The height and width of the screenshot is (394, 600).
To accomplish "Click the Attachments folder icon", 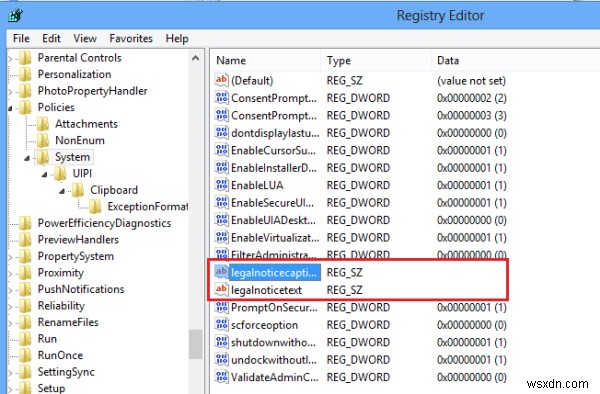I will pyautogui.click(x=43, y=124).
